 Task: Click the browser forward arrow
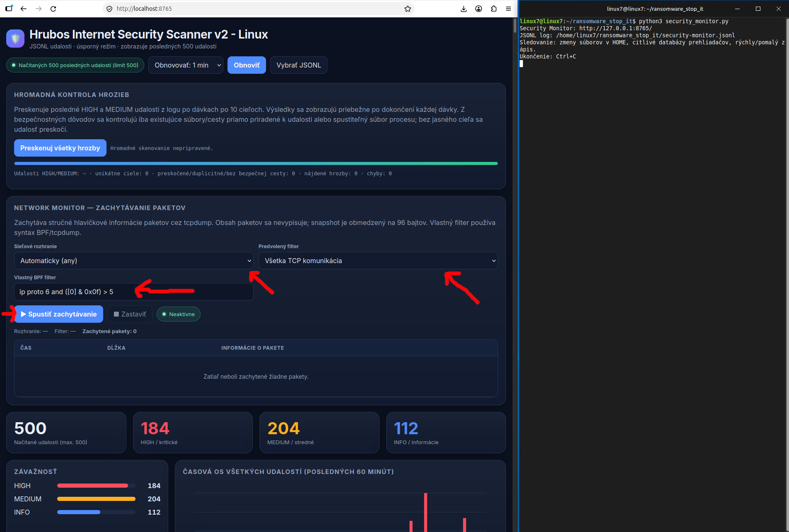pos(39,9)
